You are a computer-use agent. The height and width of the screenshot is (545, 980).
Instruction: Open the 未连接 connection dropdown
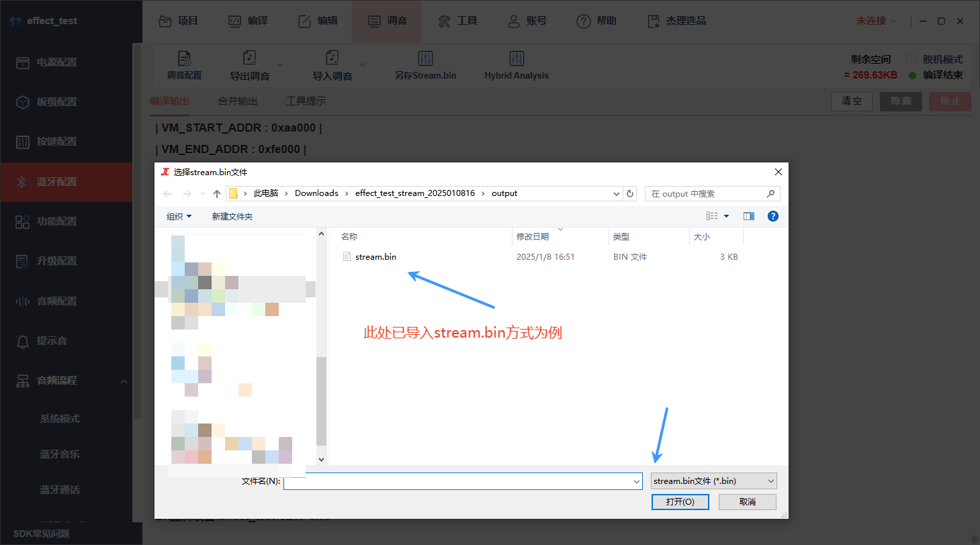[x=876, y=21]
